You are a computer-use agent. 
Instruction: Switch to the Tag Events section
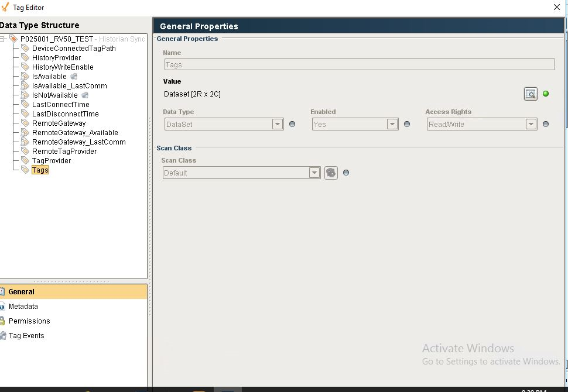(74, 335)
